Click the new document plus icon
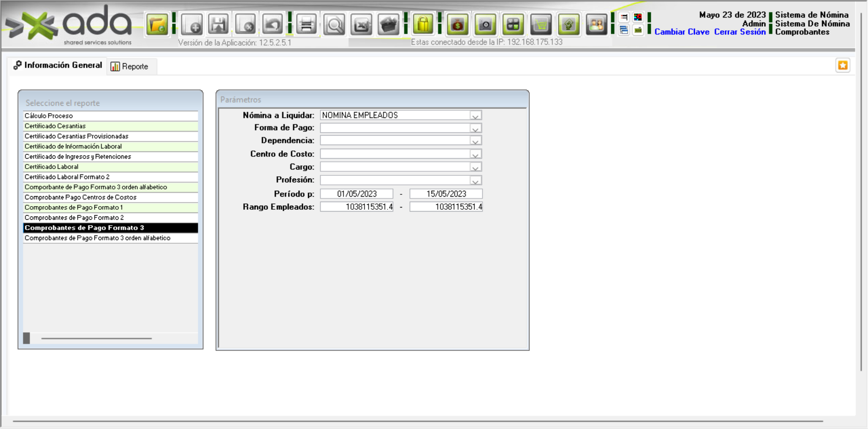Image resolution: width=868 pixels, height=429 pixels. 192,24
